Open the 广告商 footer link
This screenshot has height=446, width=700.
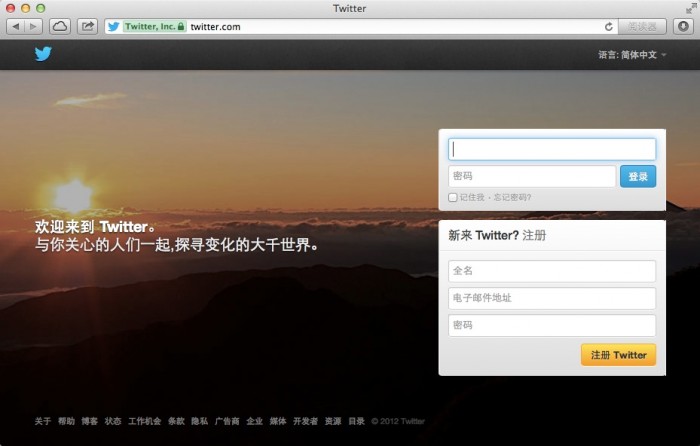pyautogui.click(x=227, y=421)
